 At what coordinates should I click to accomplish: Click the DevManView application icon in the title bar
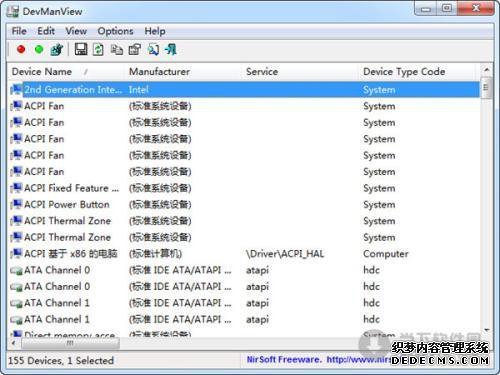point(13,11)
